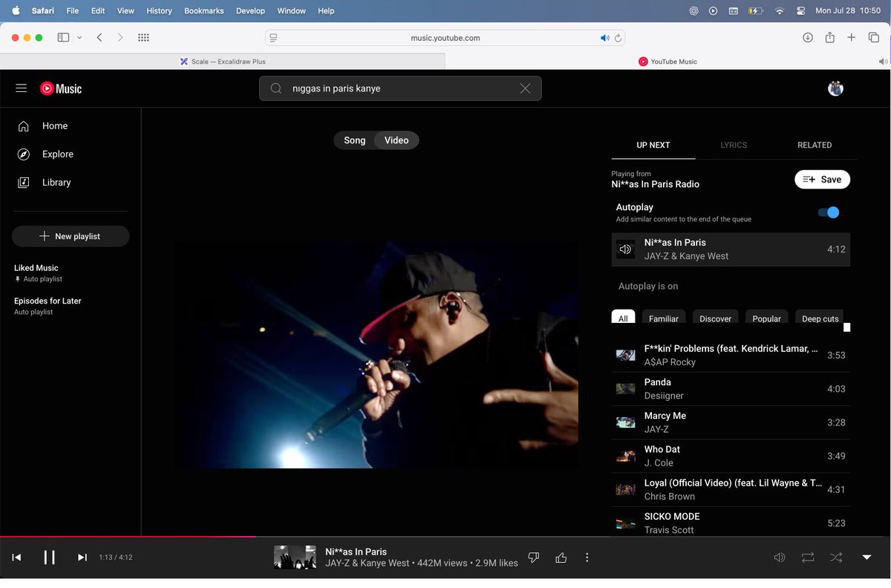The height and width of the screenshot is (588, 891).
Task: Switch to Song mode
Action: (354, 140)
